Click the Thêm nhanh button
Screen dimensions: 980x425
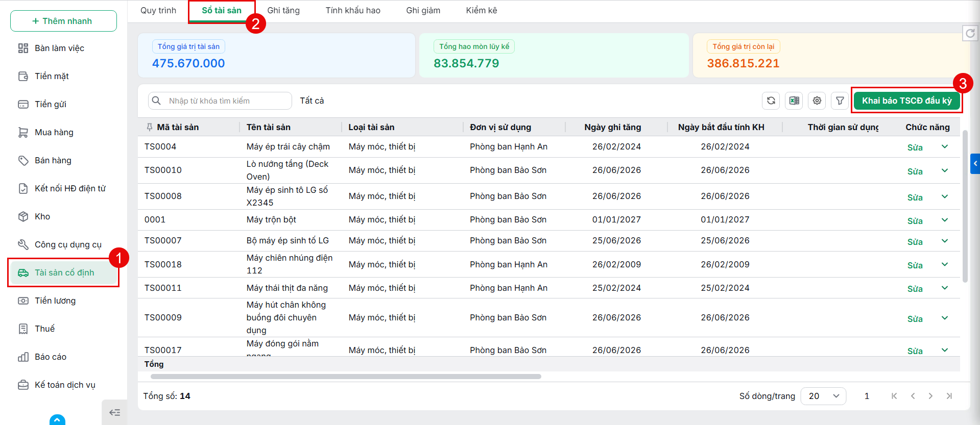pos(63,21)
